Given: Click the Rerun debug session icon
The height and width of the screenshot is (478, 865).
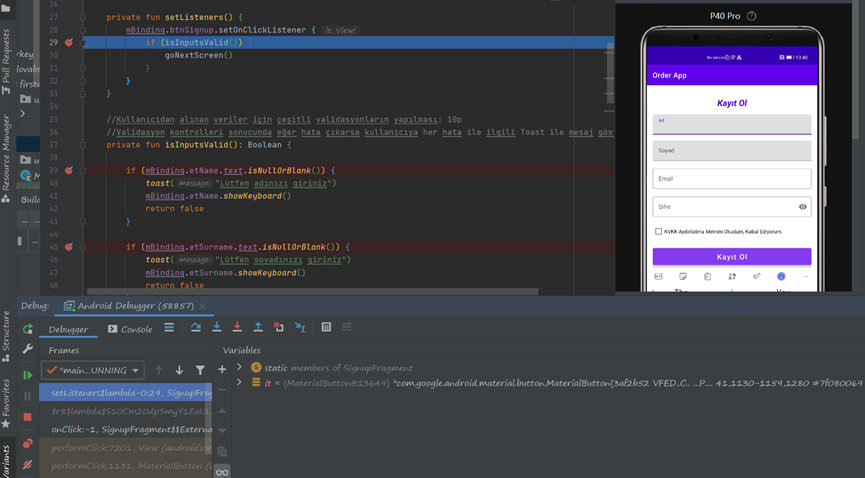Looking at the screenshot, I should click(x=27, y=329).
